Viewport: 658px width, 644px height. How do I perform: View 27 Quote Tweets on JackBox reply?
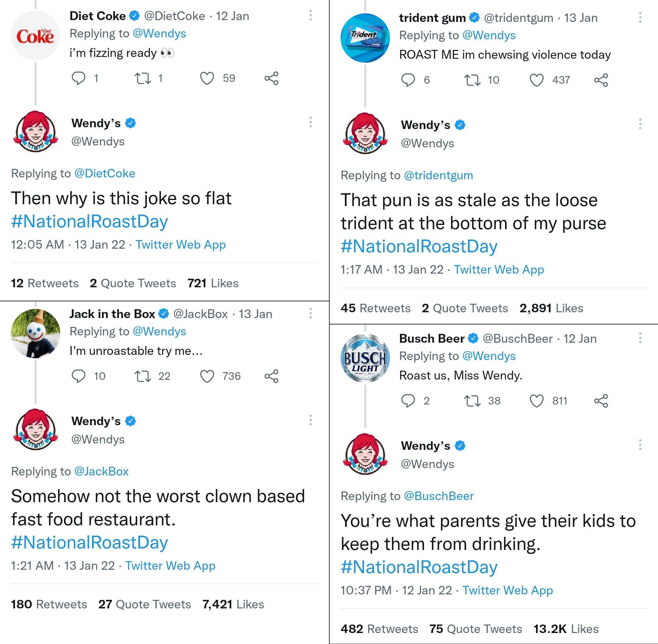tap(144, 604)
